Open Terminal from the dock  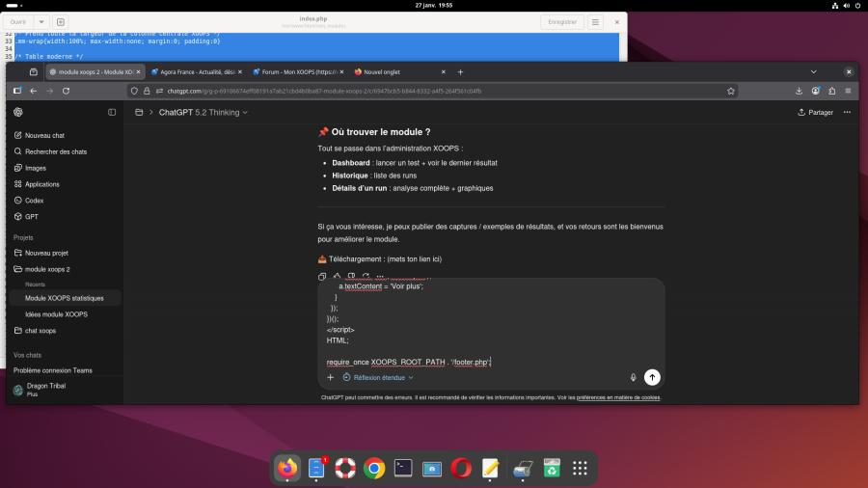point(403,468)
